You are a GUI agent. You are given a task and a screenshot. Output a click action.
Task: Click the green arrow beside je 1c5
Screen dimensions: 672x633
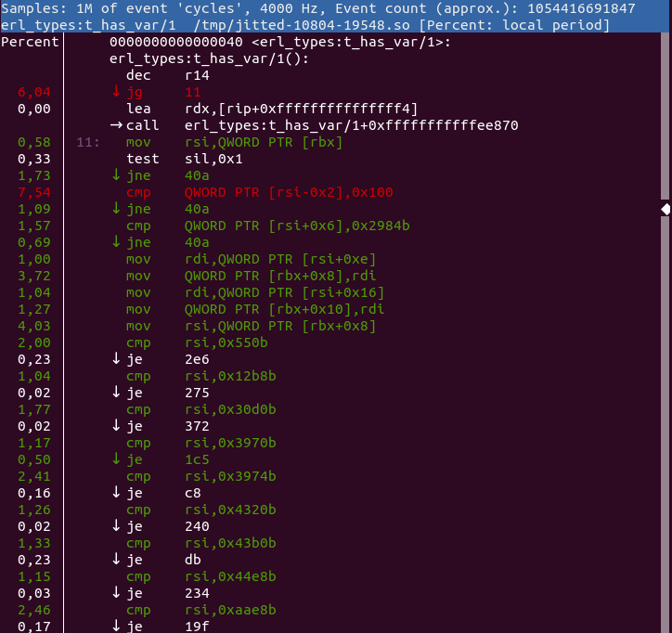(x=116, y=459)
